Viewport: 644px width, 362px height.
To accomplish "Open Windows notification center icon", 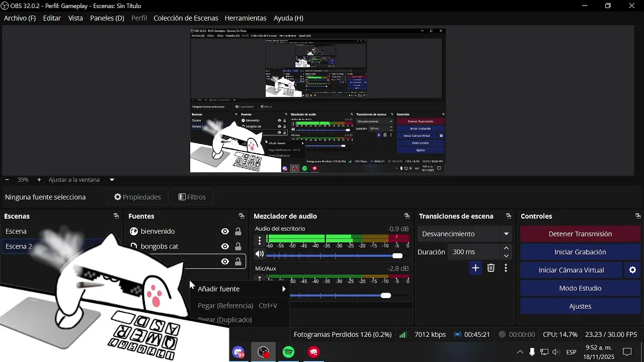I will (x=627, y=352).
